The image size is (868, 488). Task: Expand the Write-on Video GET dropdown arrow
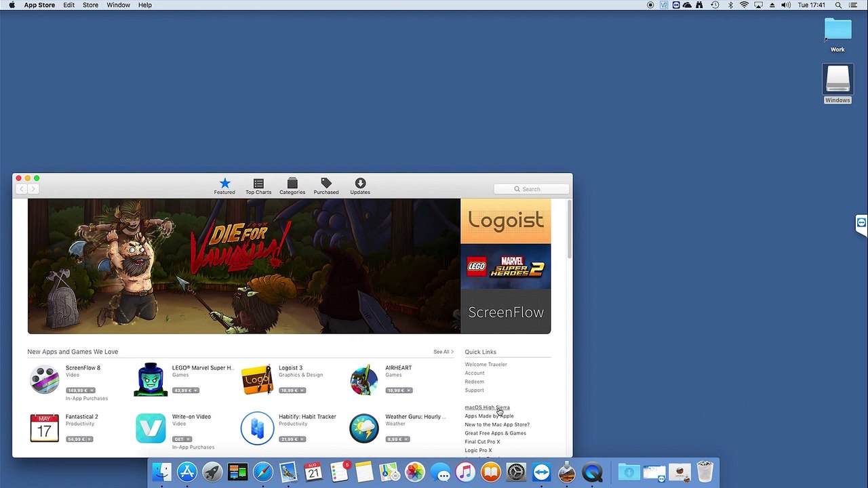188,439
